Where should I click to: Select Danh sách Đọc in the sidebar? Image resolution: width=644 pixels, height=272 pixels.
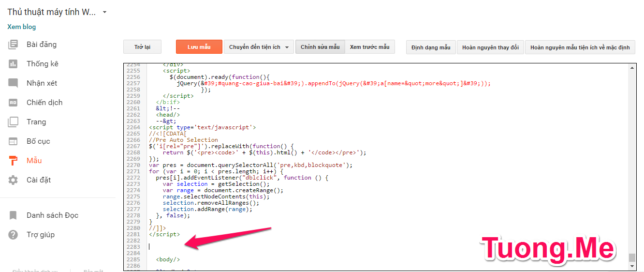click(x=52, y=215)
